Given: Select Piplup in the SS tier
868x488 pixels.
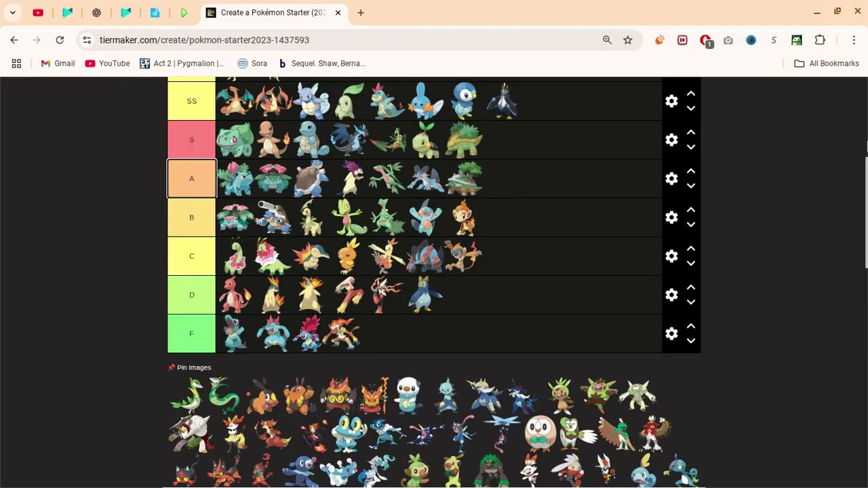Looking at the screenshot, I should tap(465, 101).
